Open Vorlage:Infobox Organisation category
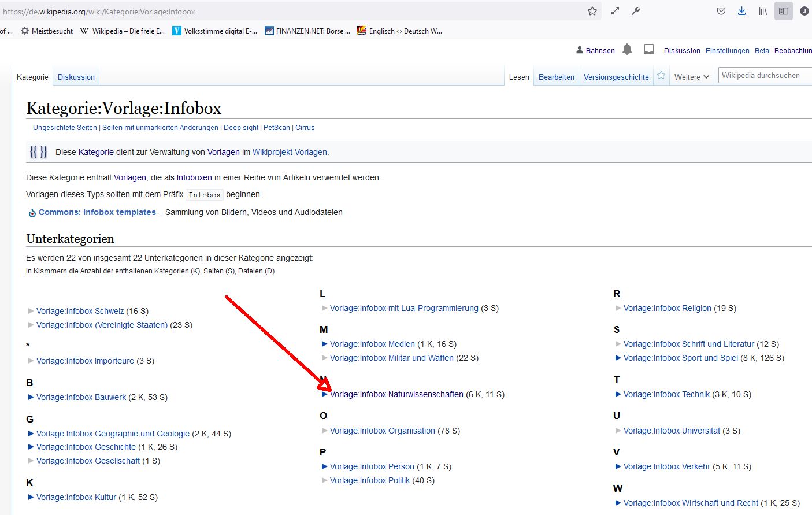Viewport: 812px width, 515px height. tap(383, 431)
